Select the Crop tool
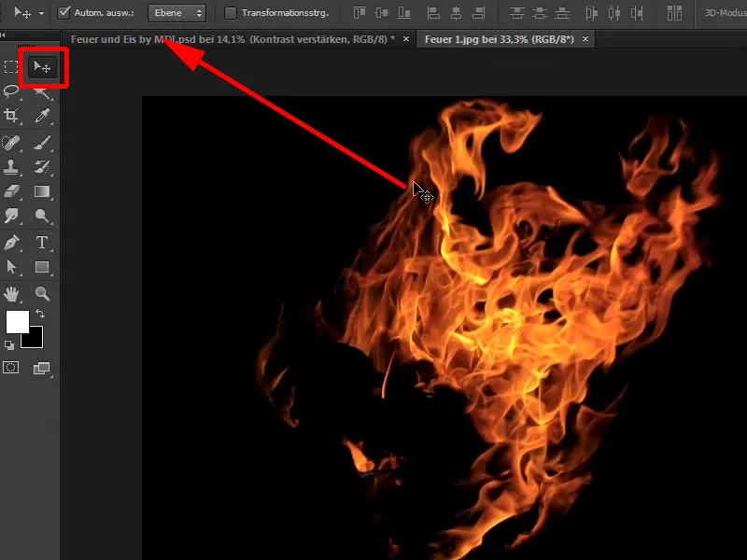The width and height of the screenshot is (747, 560). tap(11, 116)
